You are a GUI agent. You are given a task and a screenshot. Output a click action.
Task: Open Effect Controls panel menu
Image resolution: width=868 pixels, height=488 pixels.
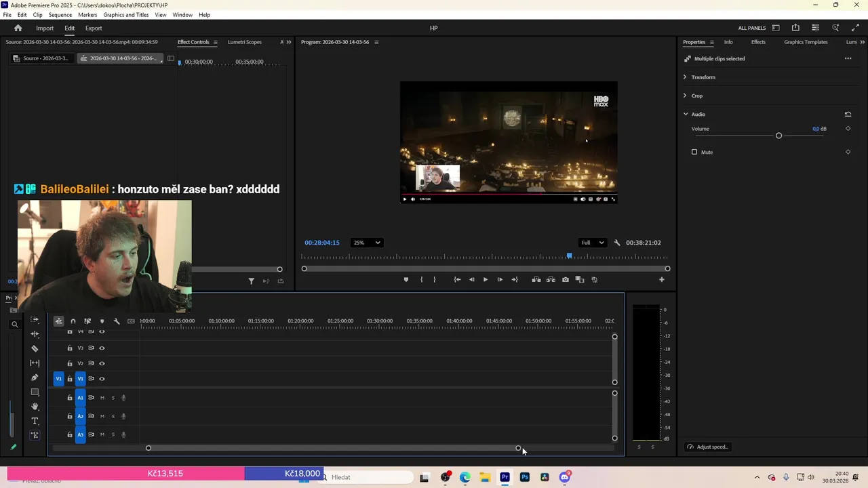tap(216, 42)
